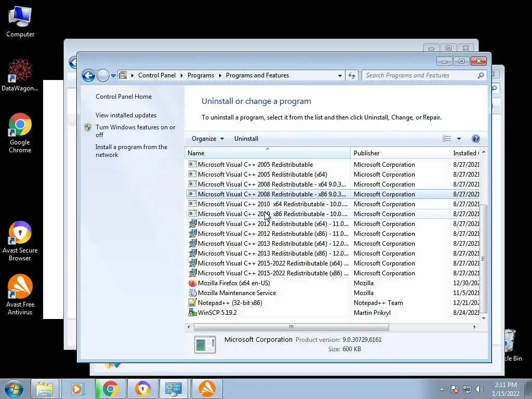Image resolution: width=532 pixels, height=399 pixels.
Task: Click the scroll down arrow of program list
Action: tap(484, 318)
